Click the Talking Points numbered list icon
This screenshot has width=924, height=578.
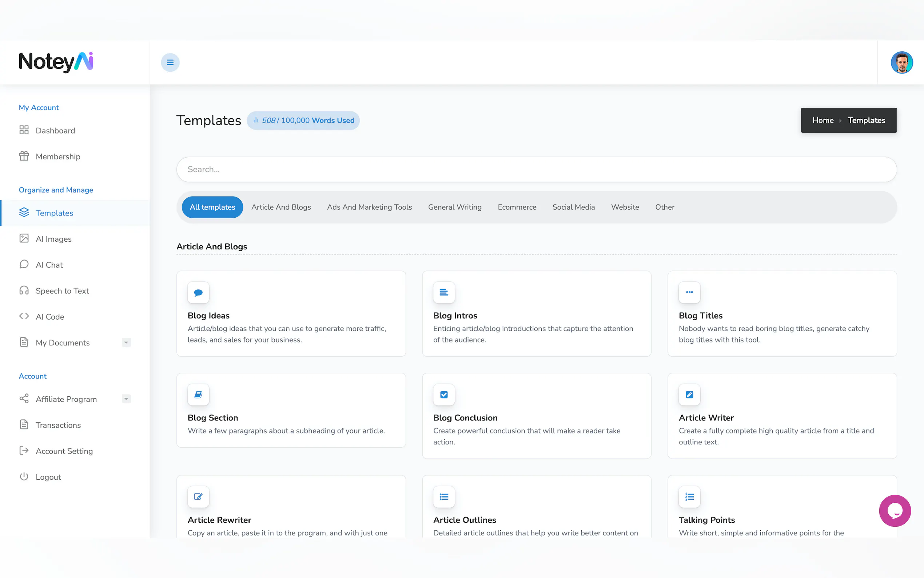pos(689,496)
